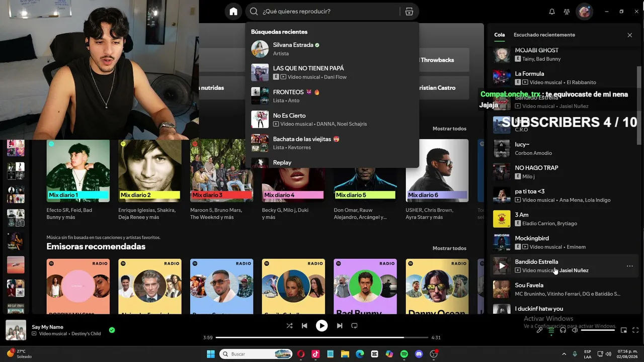The image size is (644, 362).
Task: Select 3 Am in the queue
Action: tap(563, 219)
